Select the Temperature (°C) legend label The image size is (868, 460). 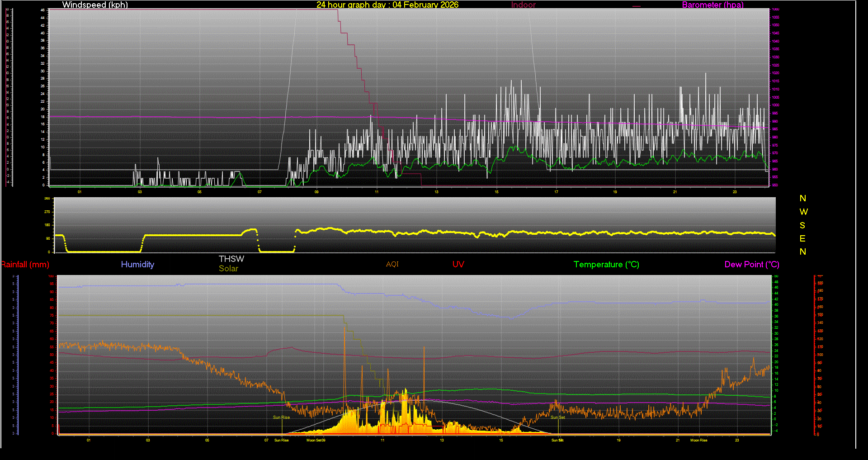point(606,265)
